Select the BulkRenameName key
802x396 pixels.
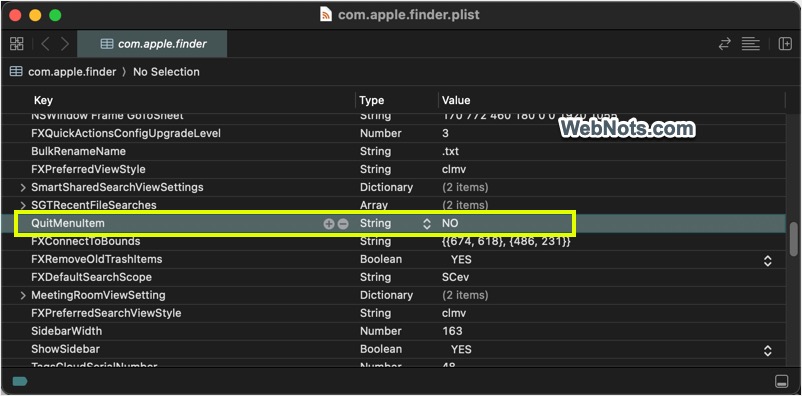pos(78,151)
